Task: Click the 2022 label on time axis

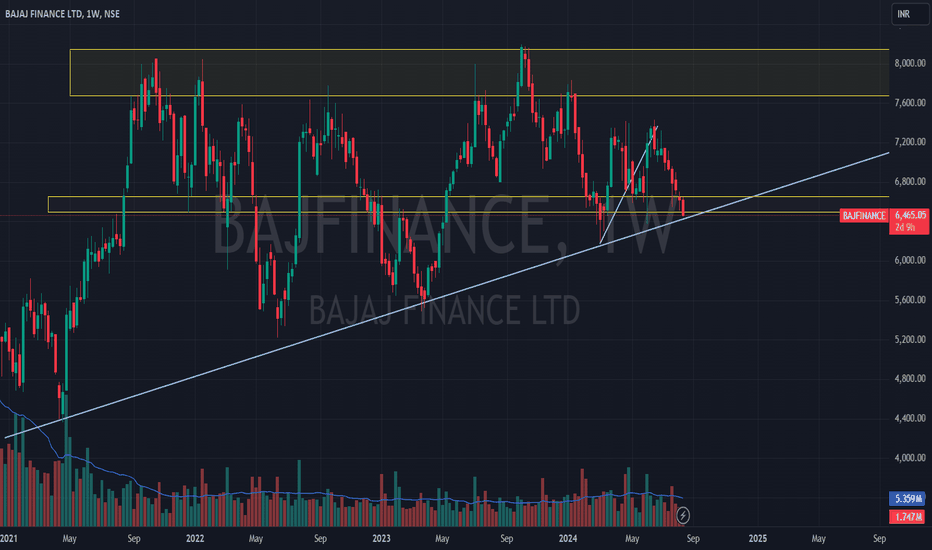Action: [195, 539]
